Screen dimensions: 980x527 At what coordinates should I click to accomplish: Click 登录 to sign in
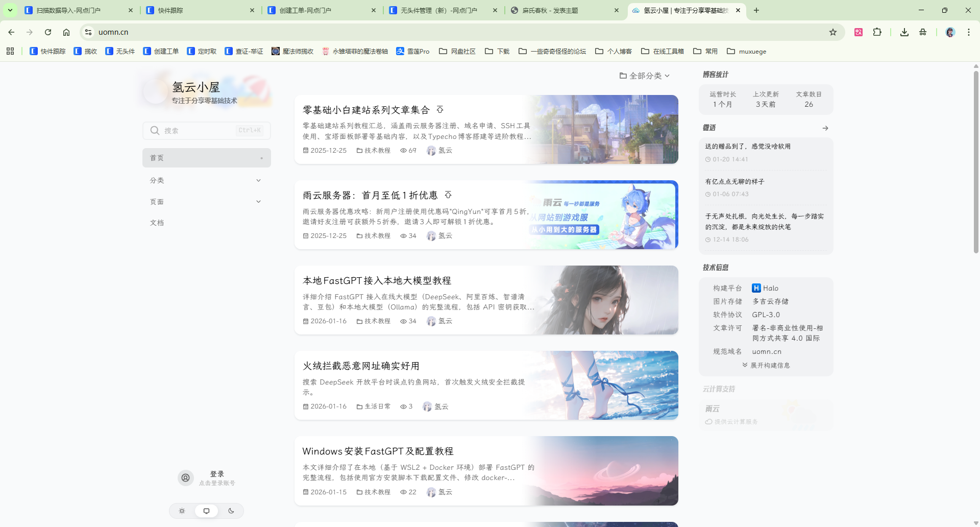point(217,474)
